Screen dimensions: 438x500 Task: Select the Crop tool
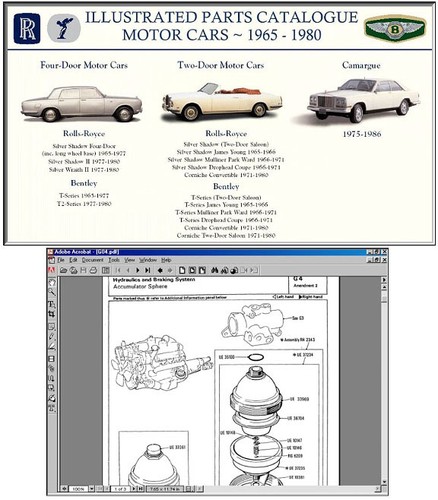52,314
